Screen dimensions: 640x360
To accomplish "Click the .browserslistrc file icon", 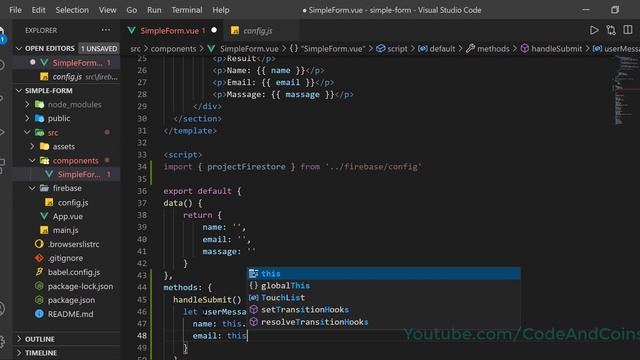I will tap(39, 244).
